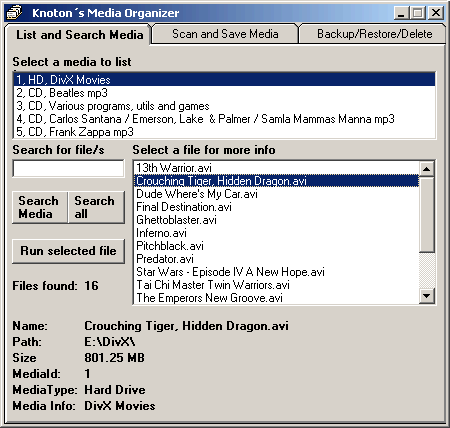
Task: Minimize the Media Organizer window
Action: point(401,13)
